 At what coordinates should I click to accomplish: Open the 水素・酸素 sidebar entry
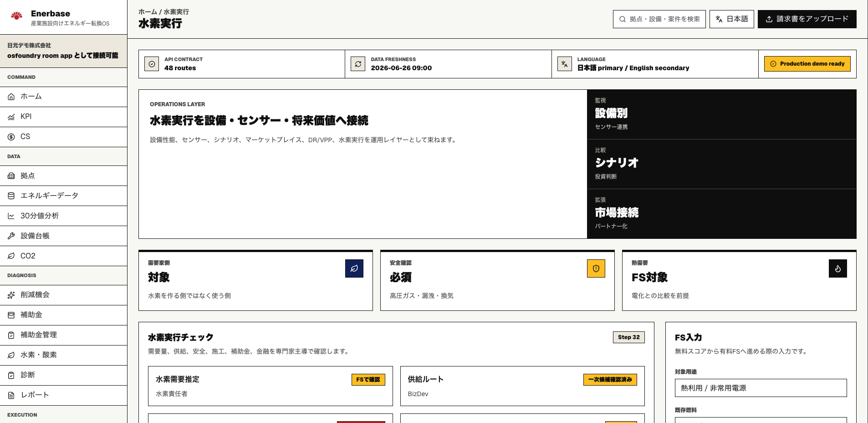coord(64,355)
